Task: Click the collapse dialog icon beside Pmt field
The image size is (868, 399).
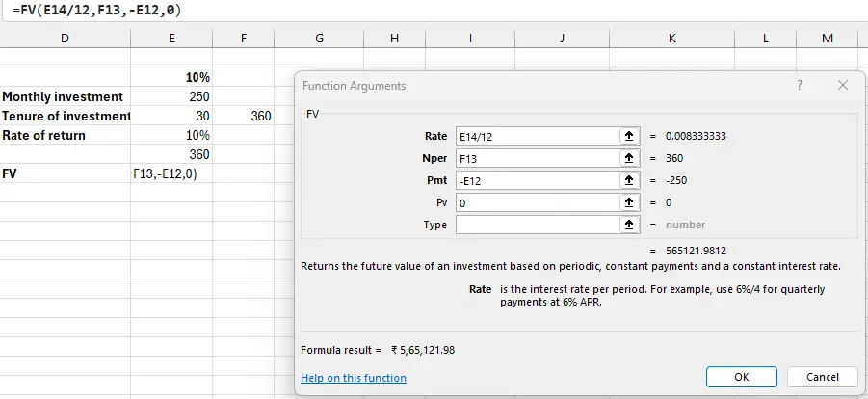Action: click(628, 180)
